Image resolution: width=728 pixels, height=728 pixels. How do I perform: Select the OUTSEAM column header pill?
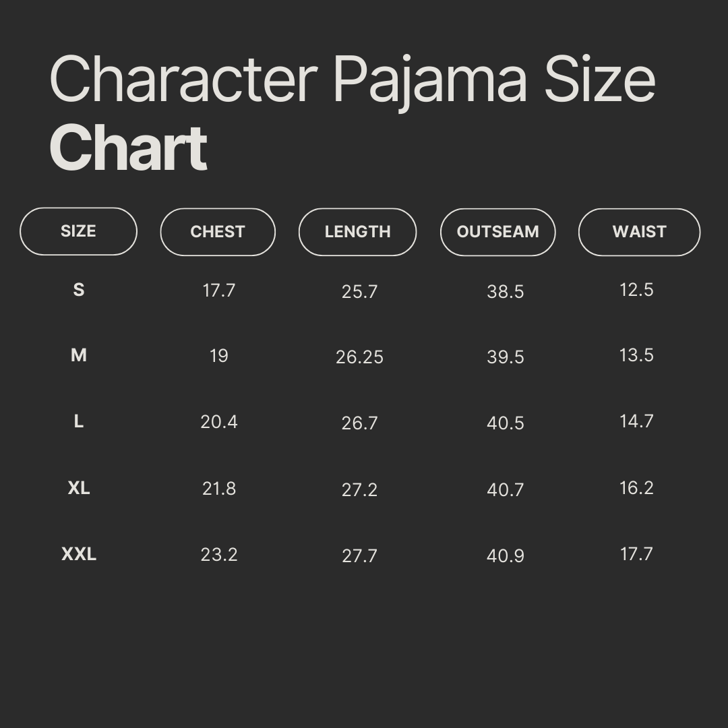(x=497, y=232)
